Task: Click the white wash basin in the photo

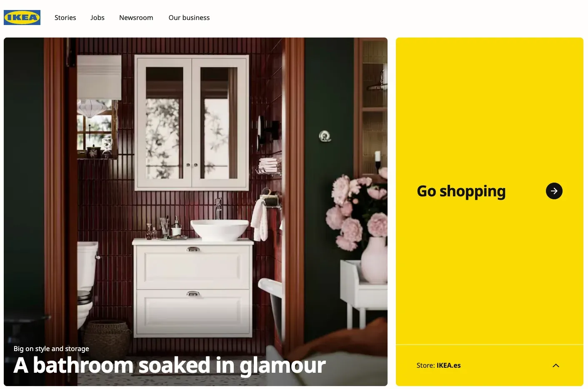Action: coord(219,230)
